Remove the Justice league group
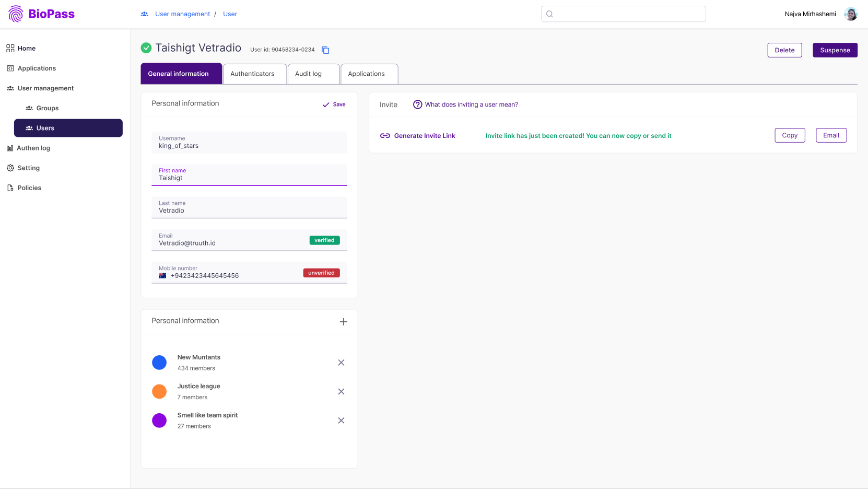The height and width of the screenshot is (489, 868). click(x=341, y=392)
